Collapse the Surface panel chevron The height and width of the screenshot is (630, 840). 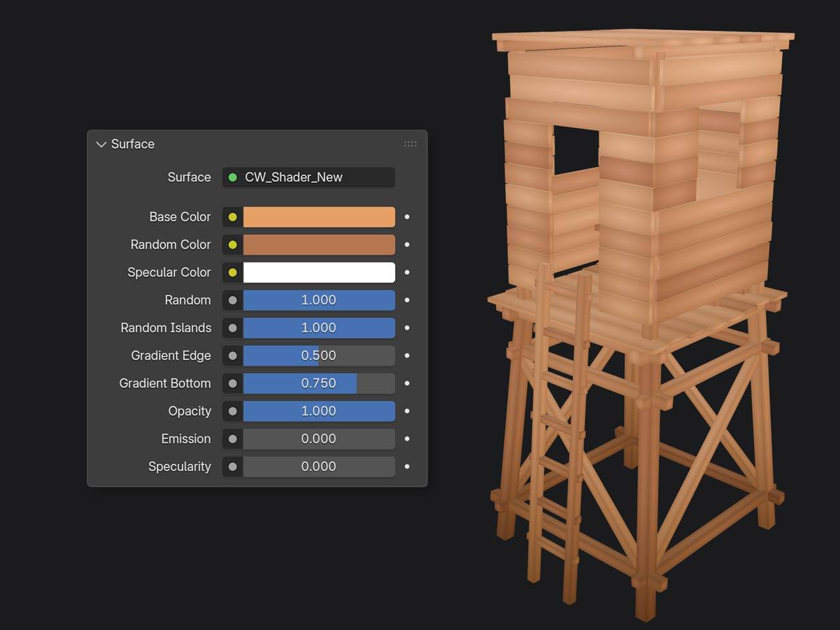click(101, 144)
